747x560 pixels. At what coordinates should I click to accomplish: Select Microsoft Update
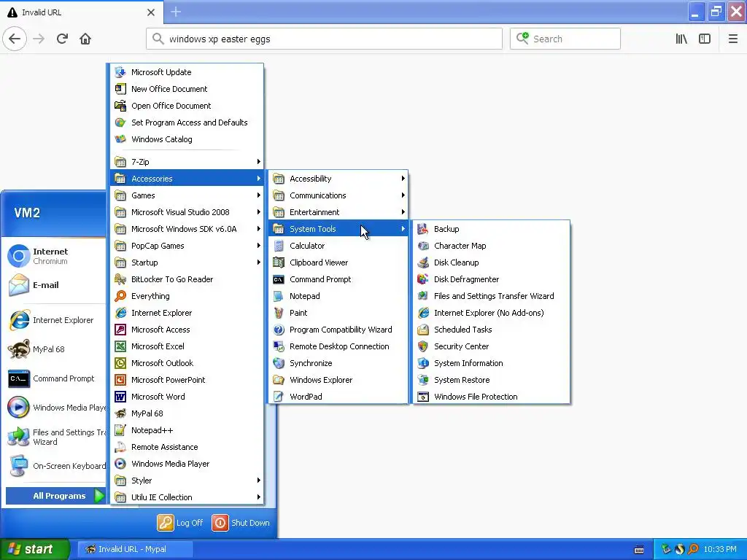point(187,72)
